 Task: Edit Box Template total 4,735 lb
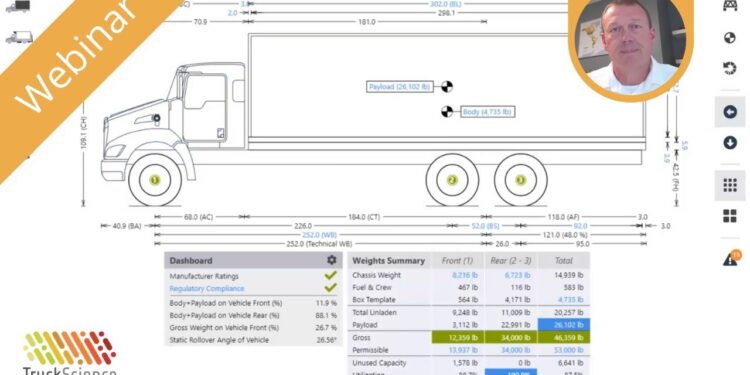pos(571,300)
